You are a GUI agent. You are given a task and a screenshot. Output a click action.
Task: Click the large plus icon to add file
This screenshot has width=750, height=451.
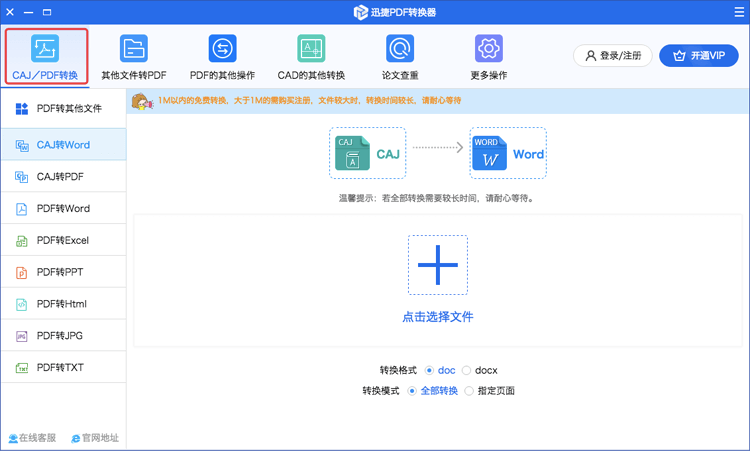438,265
